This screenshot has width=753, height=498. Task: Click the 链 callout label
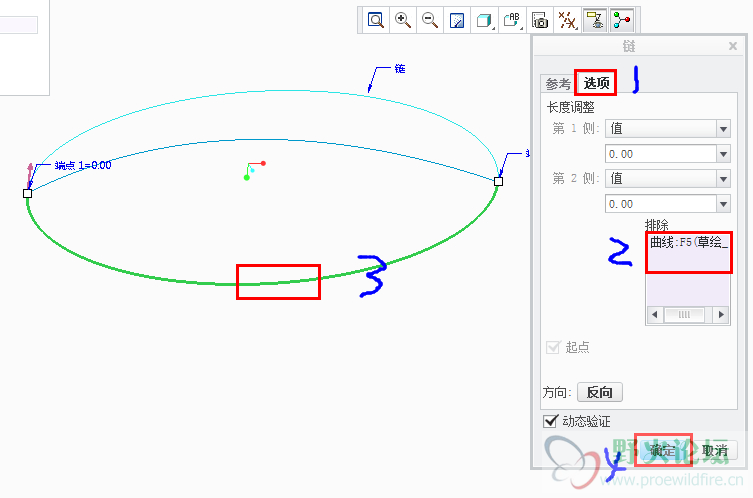point(400,69)
